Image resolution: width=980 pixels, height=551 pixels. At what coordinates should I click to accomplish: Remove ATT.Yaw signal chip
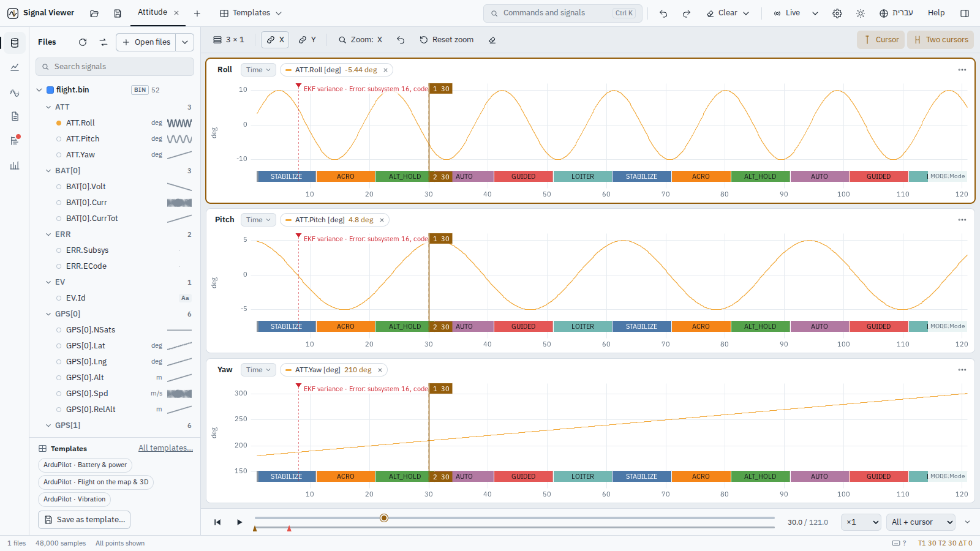click(380, 370)
